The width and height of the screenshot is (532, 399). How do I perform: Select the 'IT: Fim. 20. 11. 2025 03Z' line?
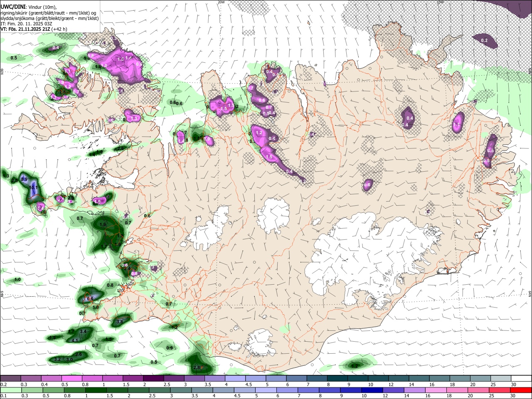coord(26,24)
